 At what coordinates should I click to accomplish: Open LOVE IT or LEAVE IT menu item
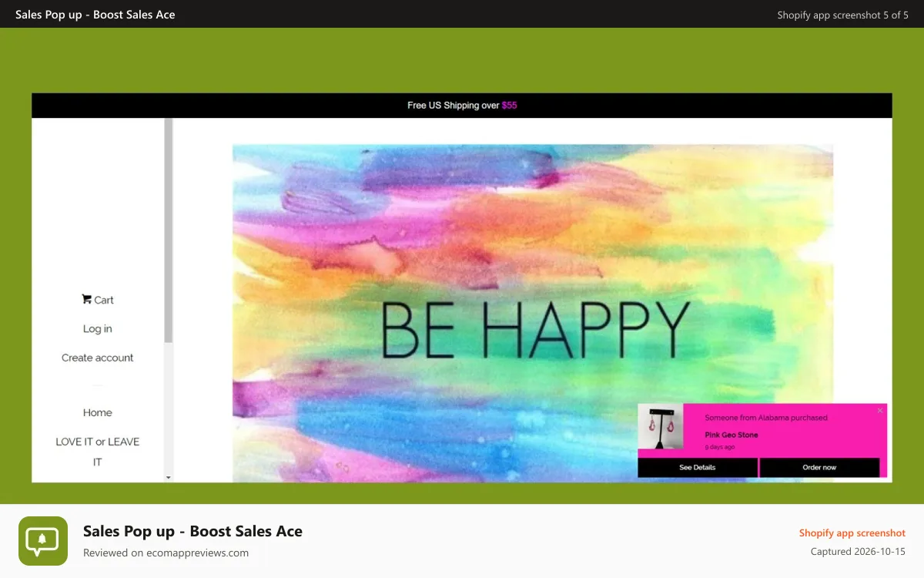coord(98,452)
